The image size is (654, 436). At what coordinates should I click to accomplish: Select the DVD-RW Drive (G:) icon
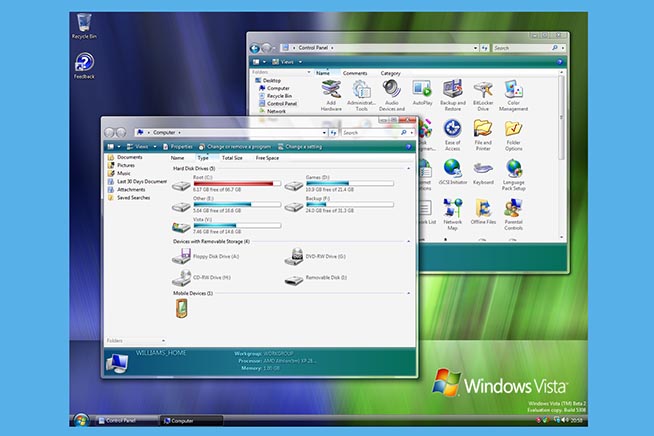pyautogui.click(x=294, y=256)
